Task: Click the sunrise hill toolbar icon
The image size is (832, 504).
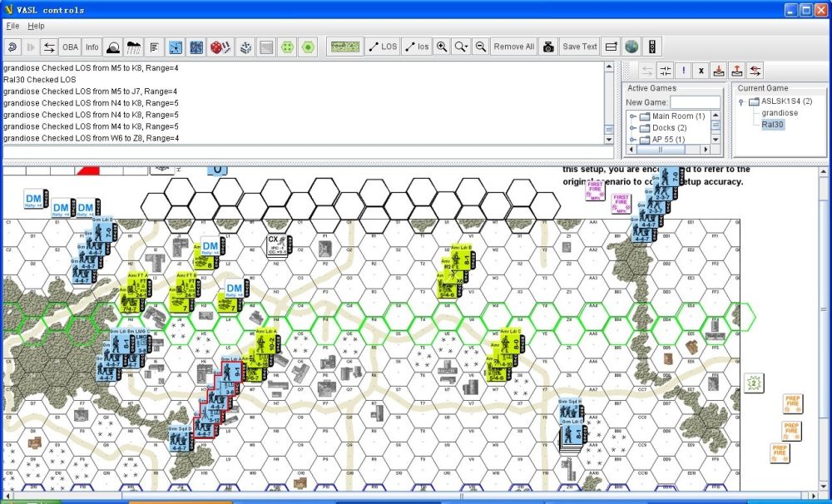Action: coord(113,47)
